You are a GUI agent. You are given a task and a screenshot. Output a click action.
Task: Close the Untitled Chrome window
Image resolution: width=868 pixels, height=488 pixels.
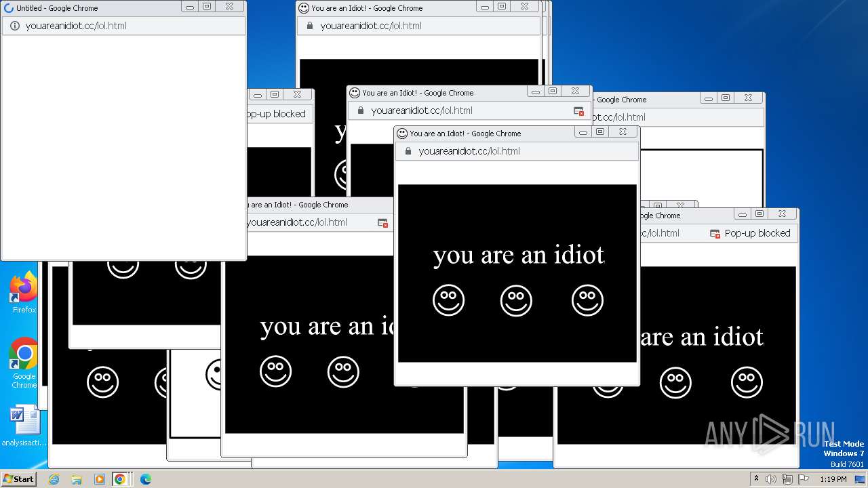click(230, 6)
